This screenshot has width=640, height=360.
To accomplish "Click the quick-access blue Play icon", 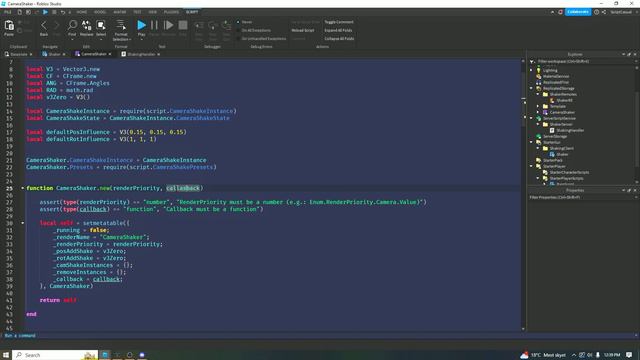I will [45, 12].
